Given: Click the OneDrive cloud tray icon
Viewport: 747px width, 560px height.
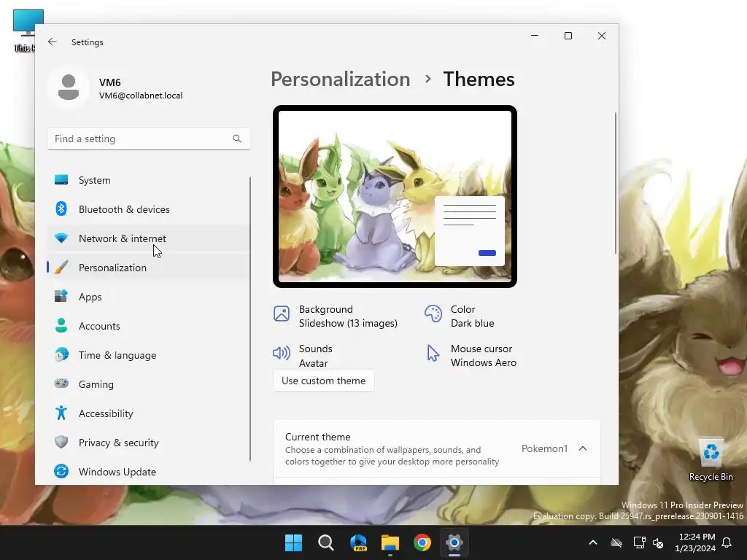Looking at the screenshot, I should coord(616,542).
